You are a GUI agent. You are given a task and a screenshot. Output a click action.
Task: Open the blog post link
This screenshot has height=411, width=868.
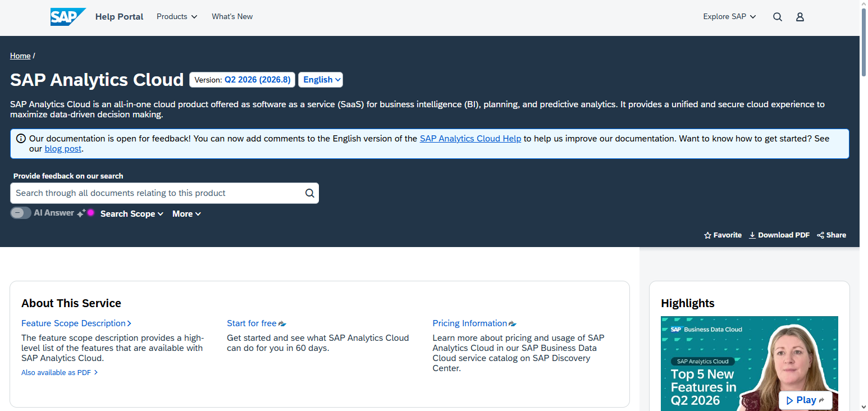[63, 149]
